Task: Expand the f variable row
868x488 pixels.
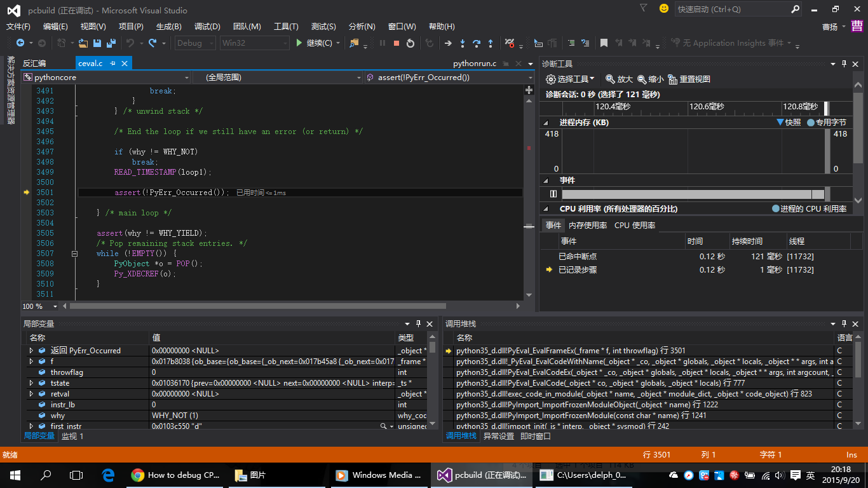Action: coord(31,362)
